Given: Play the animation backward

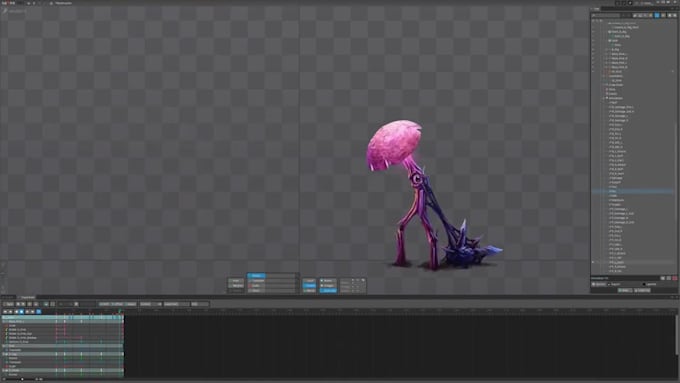Looking at the screenshot, I should coord(16,312).
